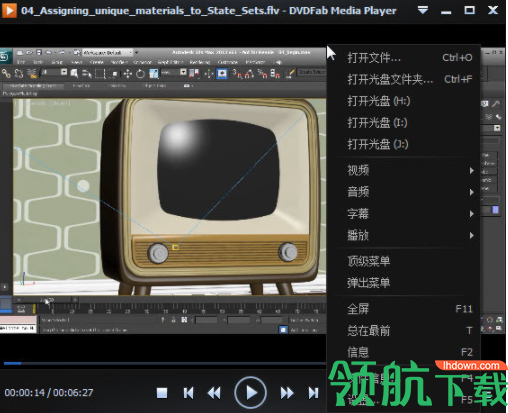The width and height of the screenshot is (508, 413).
Task: Click the playback progress bar
Action: pos(165,363)
